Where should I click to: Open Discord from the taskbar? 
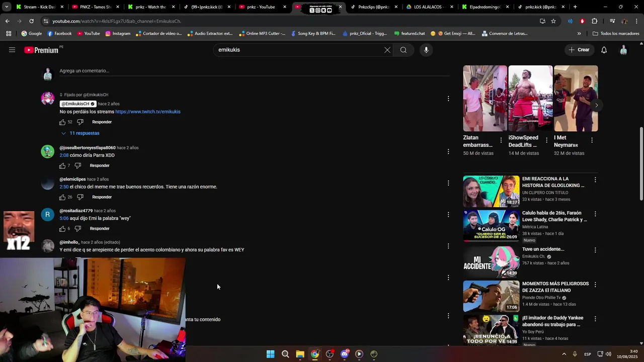click(345, 354)
